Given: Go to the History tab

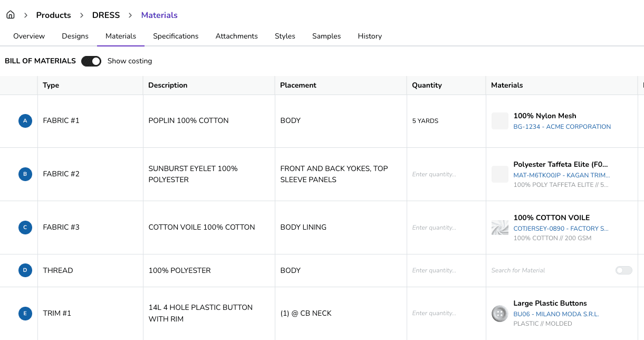Looking at the screenshot, I should coord(370,36).
